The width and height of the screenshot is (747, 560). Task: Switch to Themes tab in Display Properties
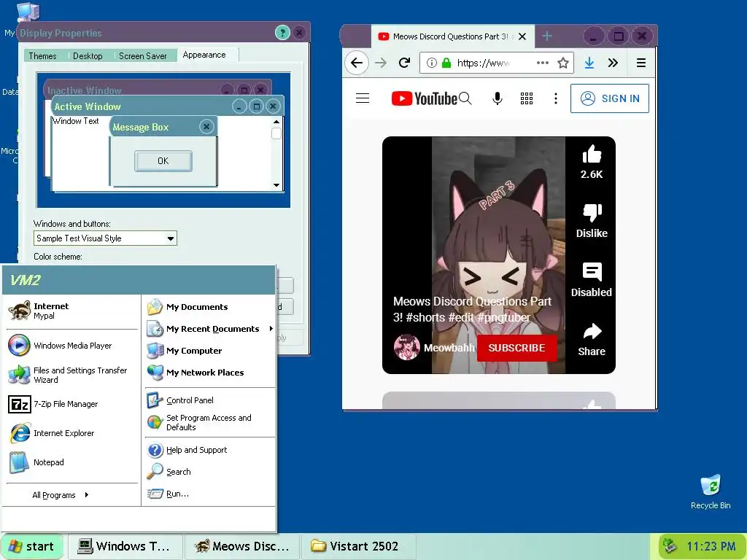pos(42,56)
